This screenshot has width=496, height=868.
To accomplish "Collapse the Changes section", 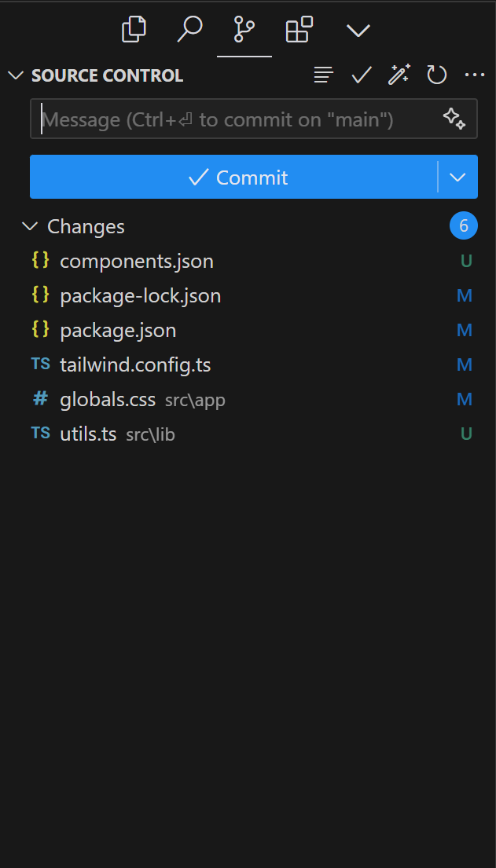I will coord(29,226).
